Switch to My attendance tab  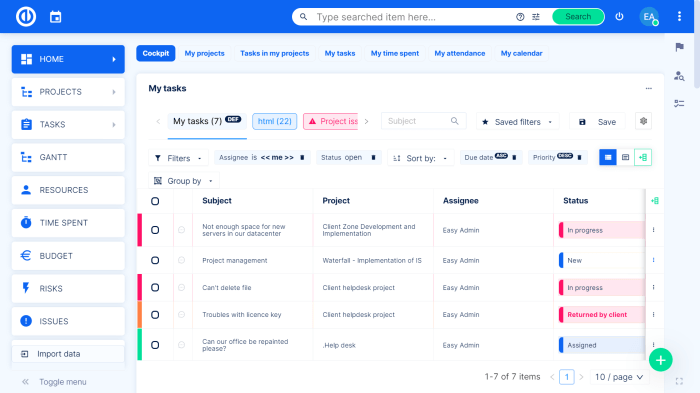(460, 53)
